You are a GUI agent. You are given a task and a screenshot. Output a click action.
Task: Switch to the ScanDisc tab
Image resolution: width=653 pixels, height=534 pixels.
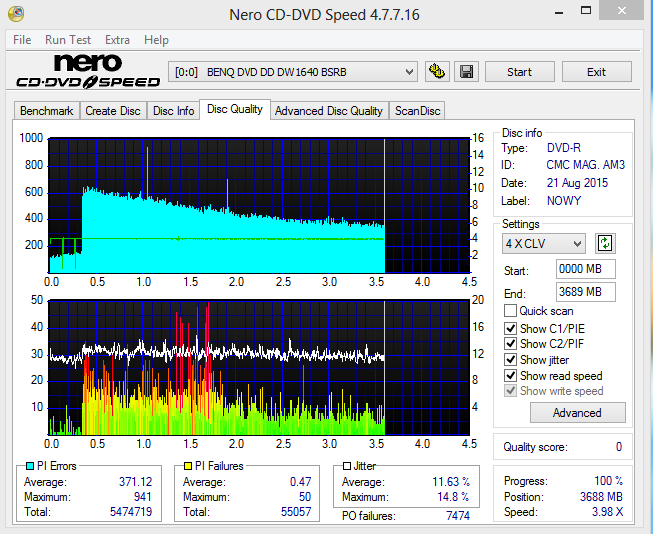(x=417, y=111)
